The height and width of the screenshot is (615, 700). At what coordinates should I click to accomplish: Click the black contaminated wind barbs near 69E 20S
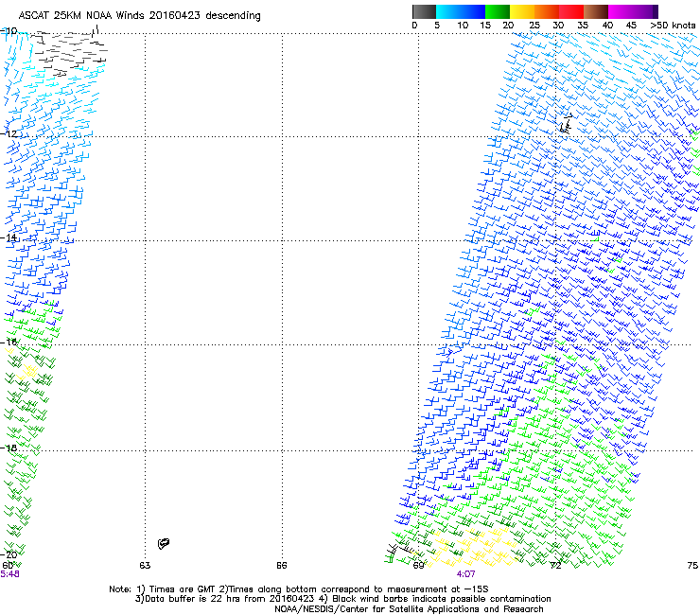point(400,550)
